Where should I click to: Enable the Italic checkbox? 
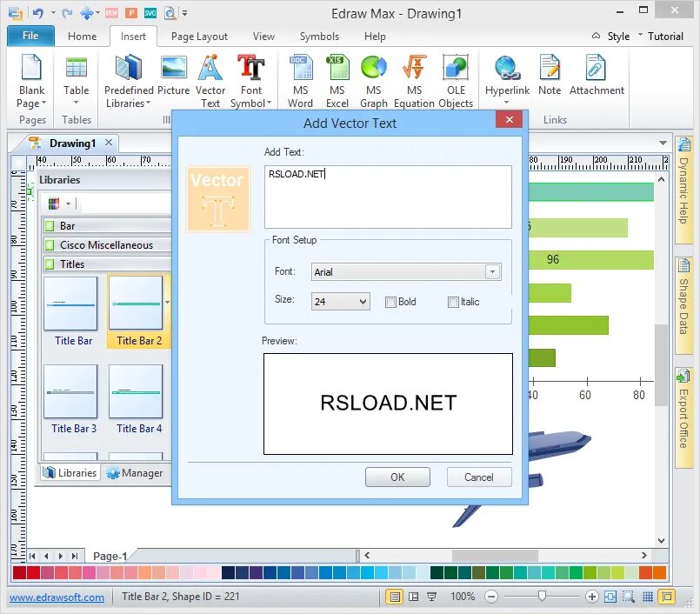point(453,303)
